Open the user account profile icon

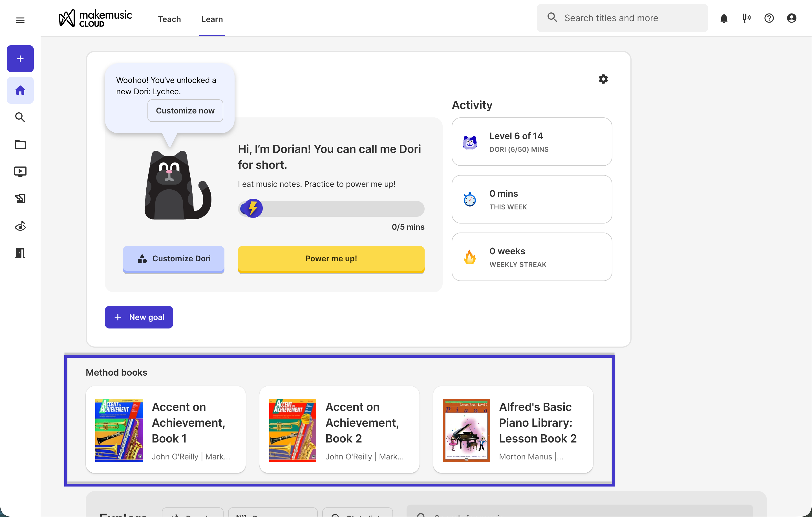click(791, 18)
